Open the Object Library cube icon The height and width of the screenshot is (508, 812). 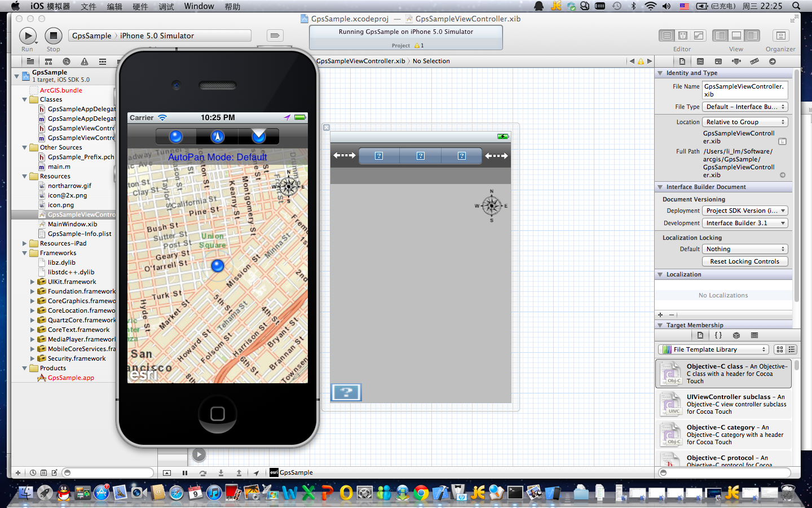736,335
